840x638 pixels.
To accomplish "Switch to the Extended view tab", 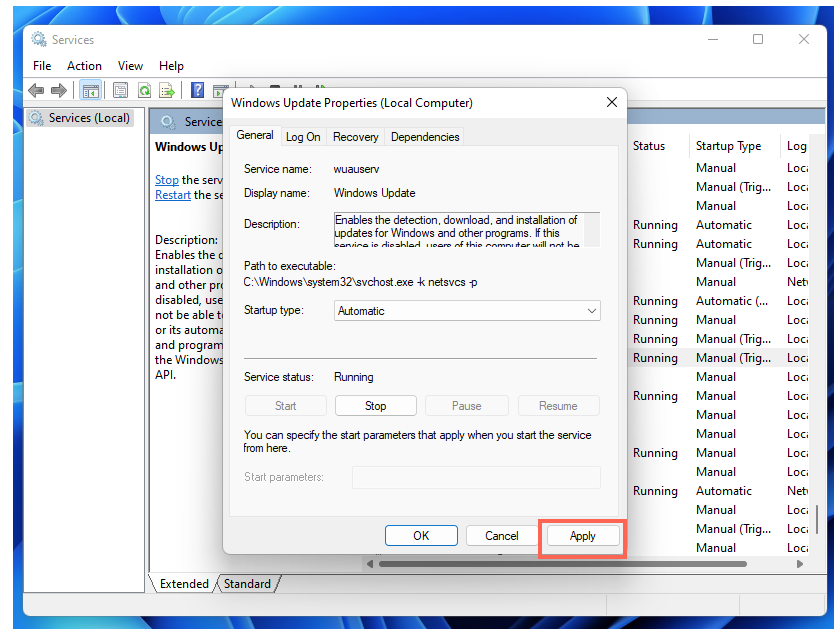I will [x=184, y=584].
